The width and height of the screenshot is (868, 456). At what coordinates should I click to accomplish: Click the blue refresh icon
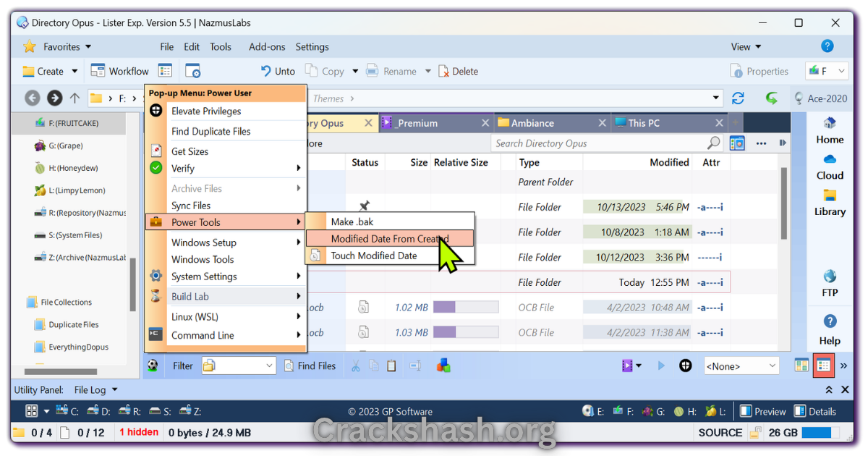pos(738,98)
